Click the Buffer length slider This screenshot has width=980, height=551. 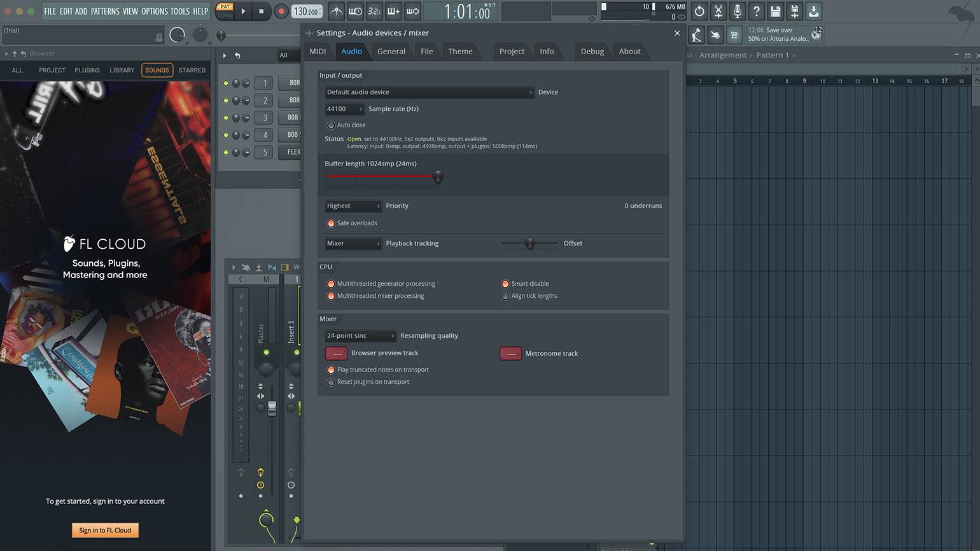tap(384, 177)
